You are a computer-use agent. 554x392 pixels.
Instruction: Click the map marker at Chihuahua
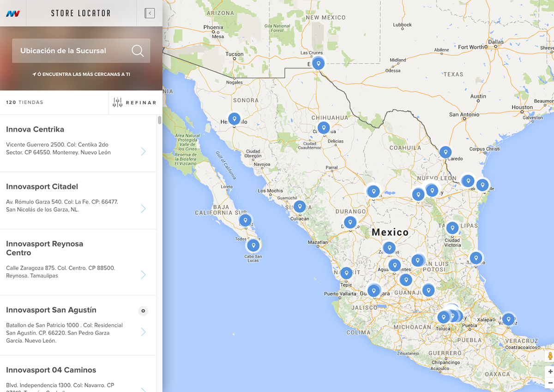324,128
